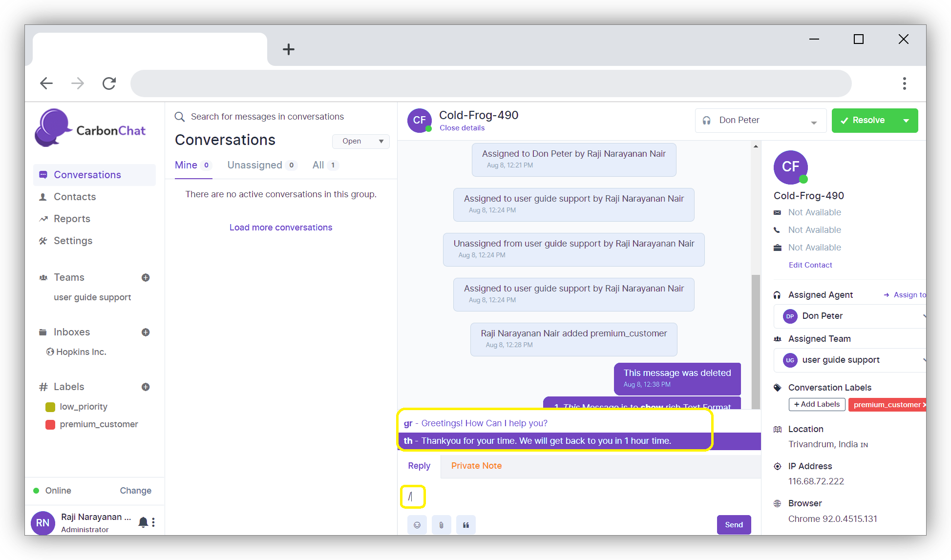Select the red premium_customer label swatch
This screenshot has height=560, width=951.
pos(50,424)
